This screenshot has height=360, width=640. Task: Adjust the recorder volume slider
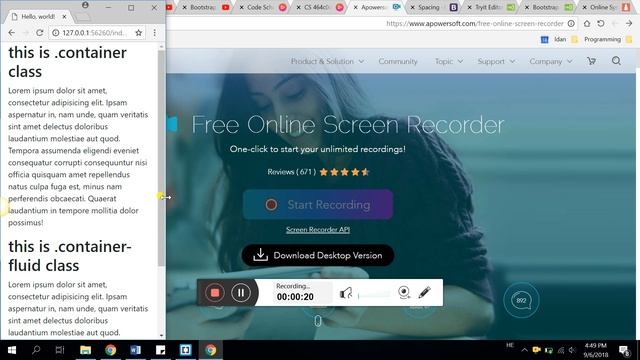[374, 295]
